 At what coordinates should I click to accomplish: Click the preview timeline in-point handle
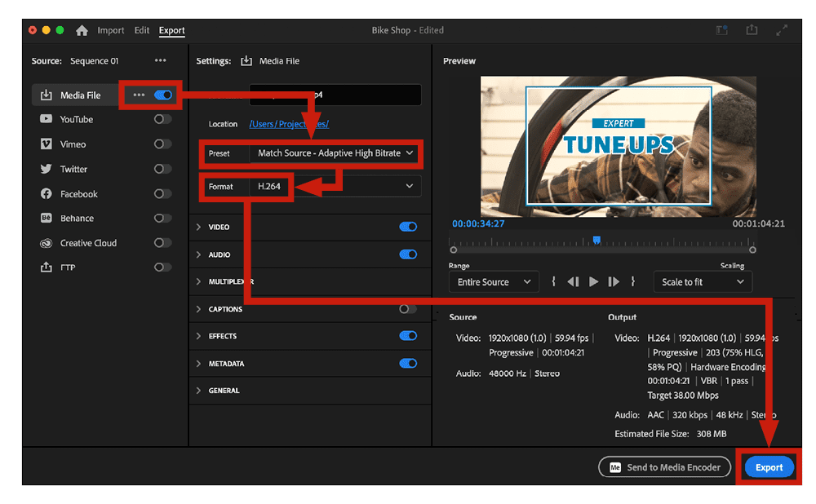coord(453,250)
